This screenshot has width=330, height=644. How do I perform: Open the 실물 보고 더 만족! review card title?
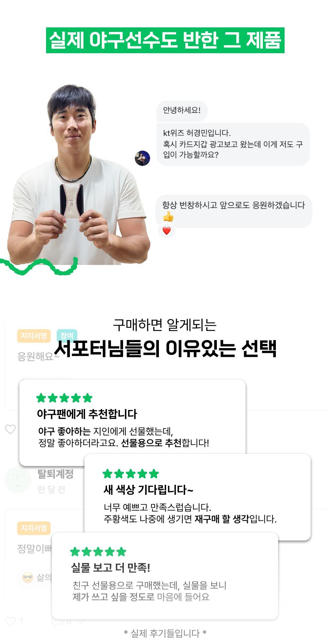tap(111, 568)
